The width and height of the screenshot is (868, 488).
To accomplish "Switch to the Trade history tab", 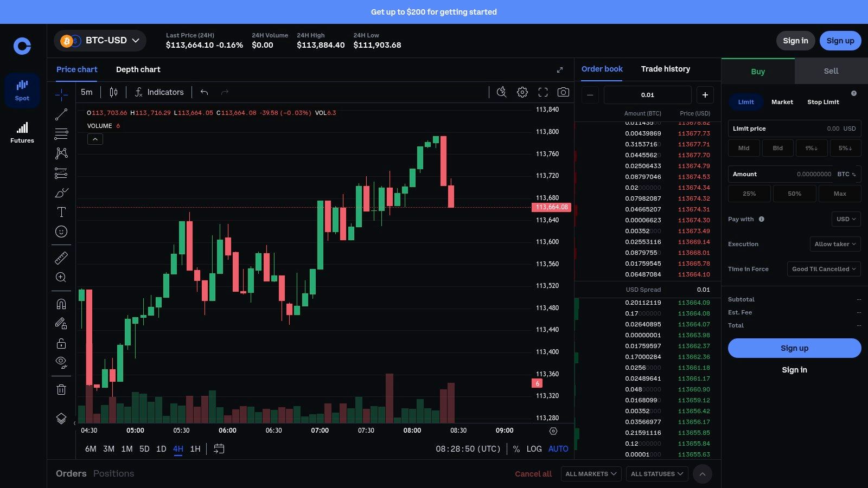I will (x=666, y=69).
